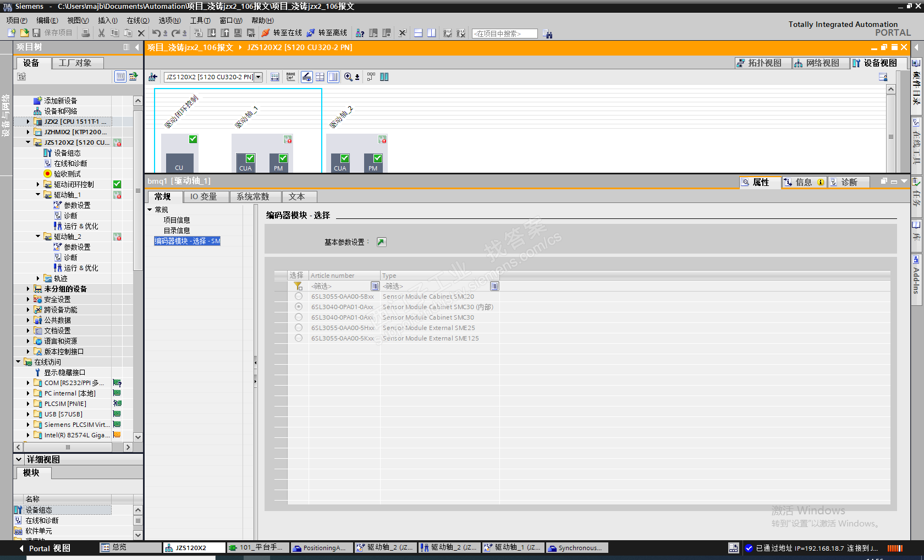Image resolution: width=924 pixels, height=560 pixels.
Task: Collapse 驱动轴_2 tree node
Action: point(38,237)
